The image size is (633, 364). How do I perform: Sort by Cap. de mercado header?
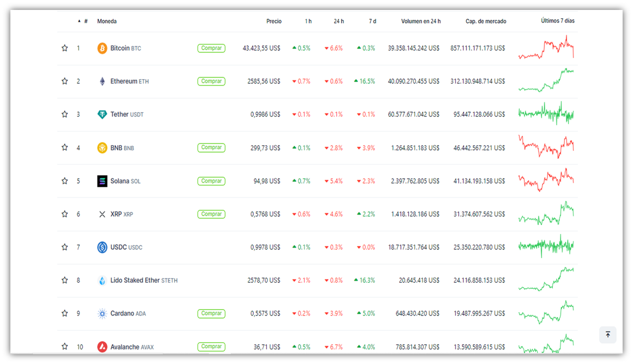pos(486,21)
